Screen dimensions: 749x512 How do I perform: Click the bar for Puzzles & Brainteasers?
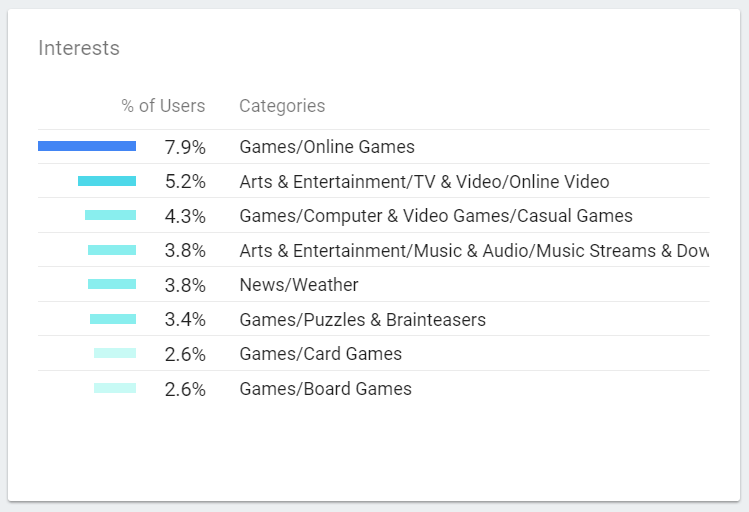(x=113, y=319)
